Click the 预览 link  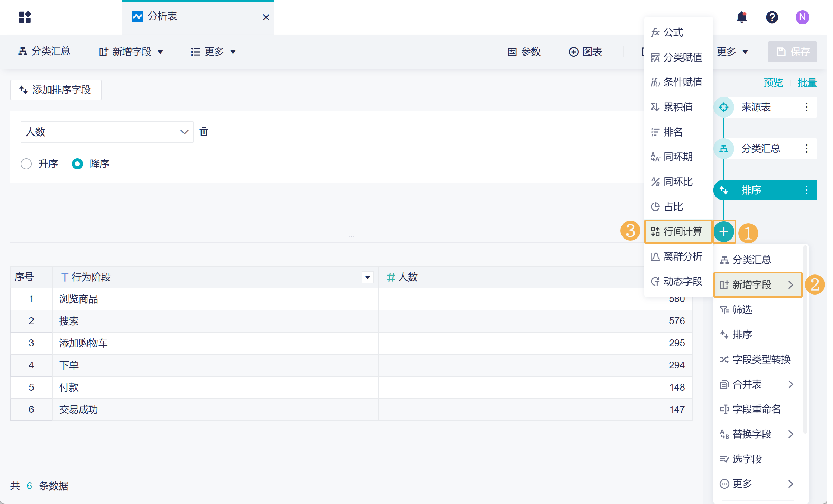click(773, 83)
